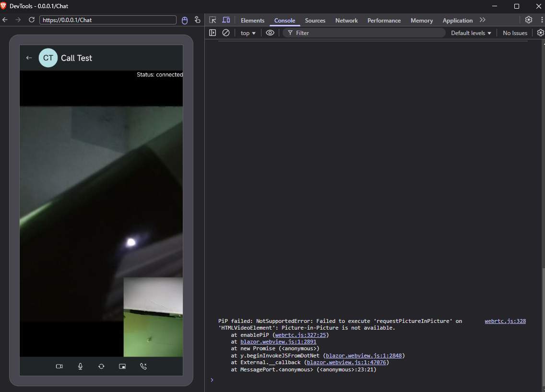This screenshot has height=392, width=545.
Task: Open the Default levels dropdown
Action: click(471, 33)
